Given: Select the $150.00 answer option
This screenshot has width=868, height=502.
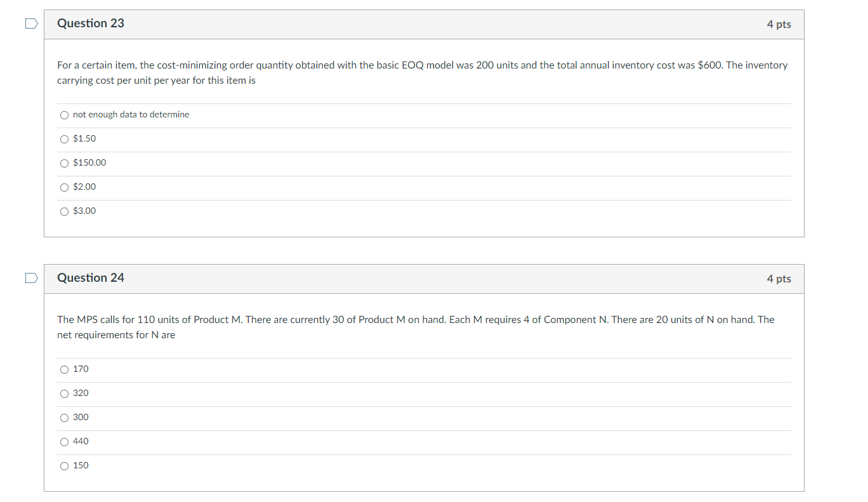Looking at the screenshot, I should [64, 163].
